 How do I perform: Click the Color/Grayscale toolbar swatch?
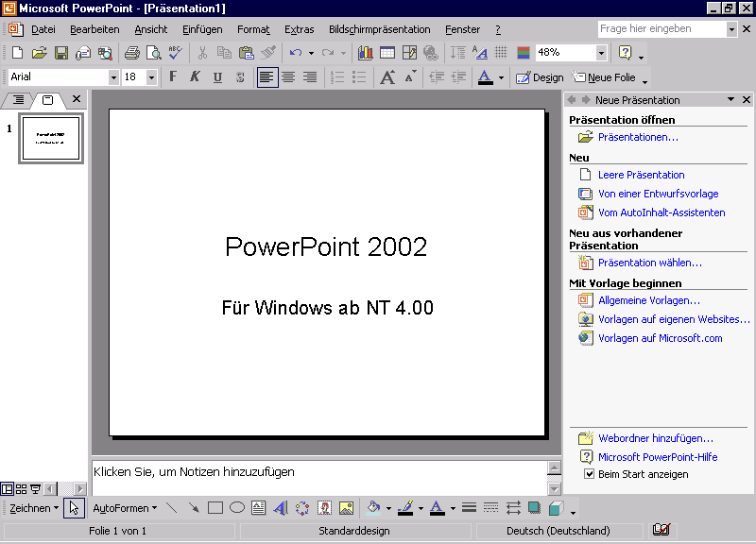coord(524,53)
